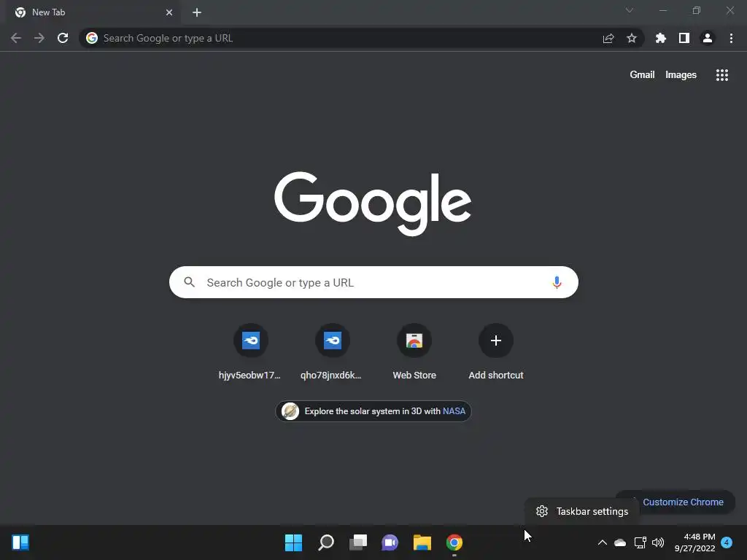Click the Add shortcut plus tile
The image size is (747, 560).
495,351
